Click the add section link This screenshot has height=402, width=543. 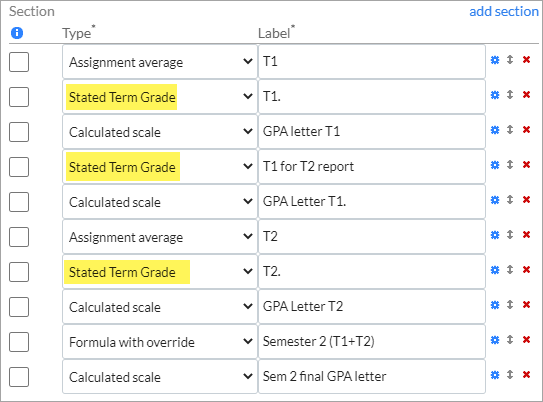click(504, 11)
